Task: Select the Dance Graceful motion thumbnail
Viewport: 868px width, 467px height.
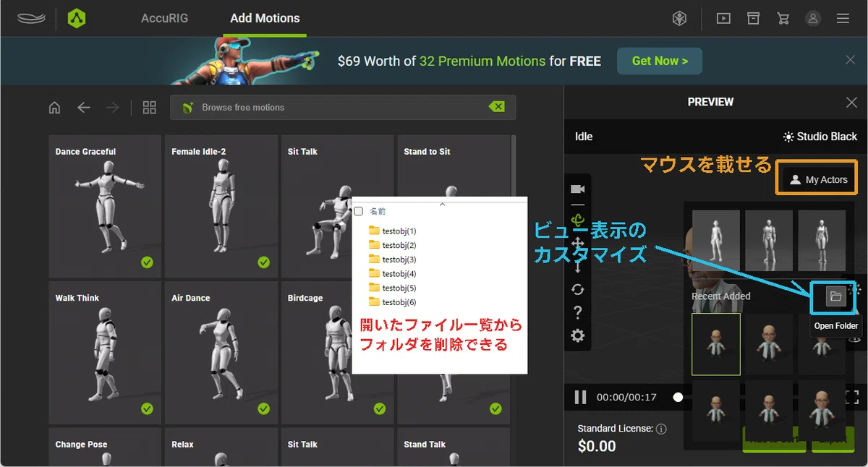Action: coord(105,206)
